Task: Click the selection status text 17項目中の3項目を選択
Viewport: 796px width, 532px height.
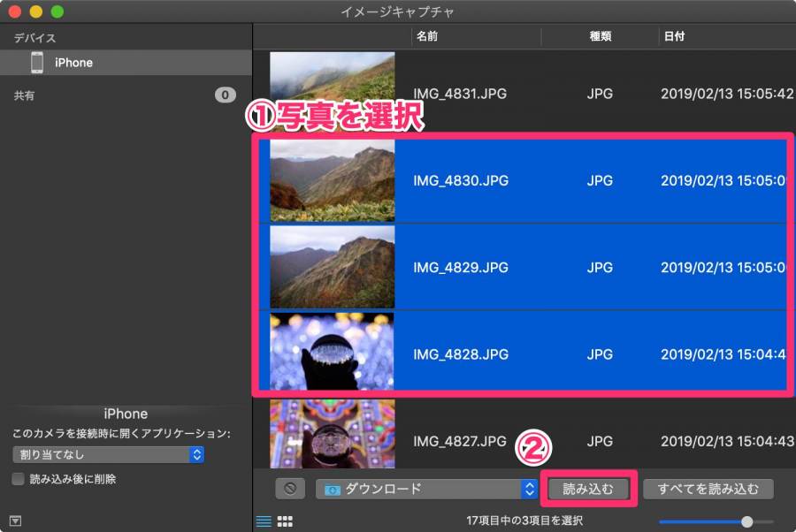Action: click(x=524, y=521)
